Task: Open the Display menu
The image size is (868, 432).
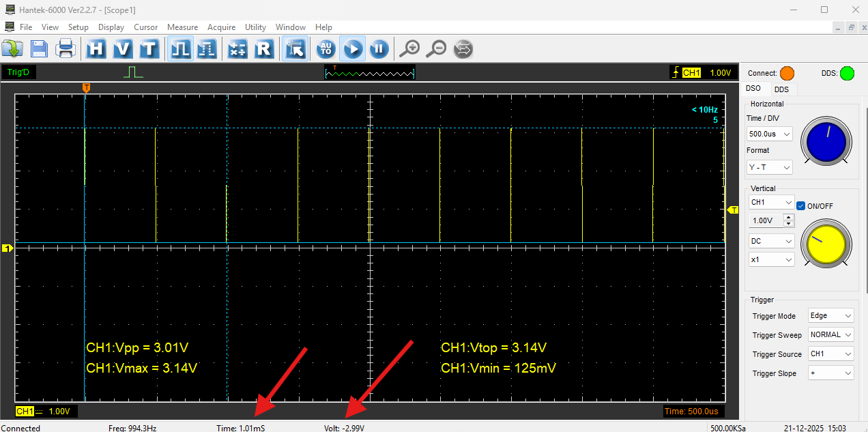Action: point(111,27)
